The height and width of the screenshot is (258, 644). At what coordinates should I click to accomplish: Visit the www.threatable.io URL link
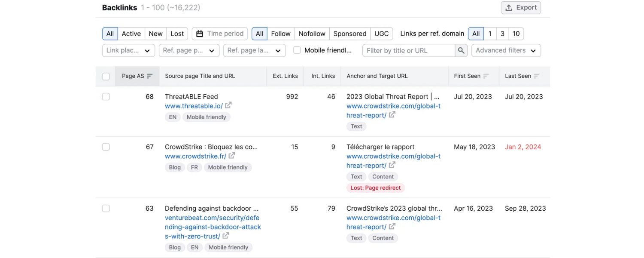click(x=194, y=105)
